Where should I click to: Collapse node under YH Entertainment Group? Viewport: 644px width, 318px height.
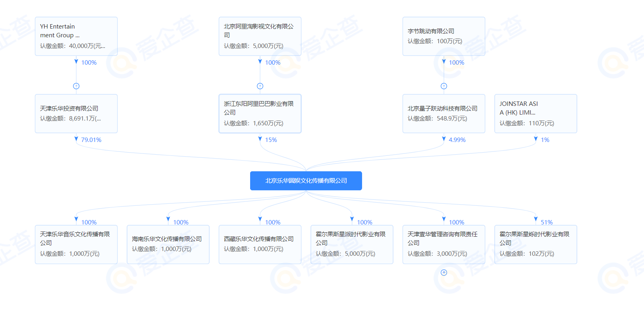(76, 86)
